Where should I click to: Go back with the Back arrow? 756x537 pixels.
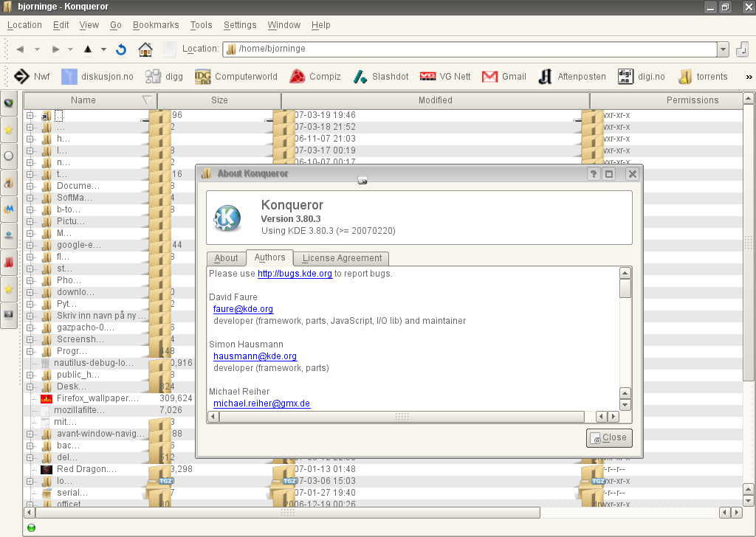point(20,49)
